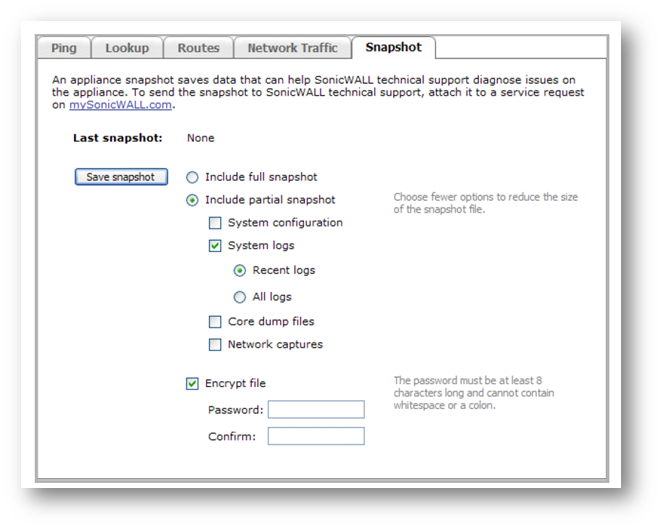Click the password requirements hint text
Viewport: 663px width, 530px height.
pyautogui.click(x=472, y=392)
